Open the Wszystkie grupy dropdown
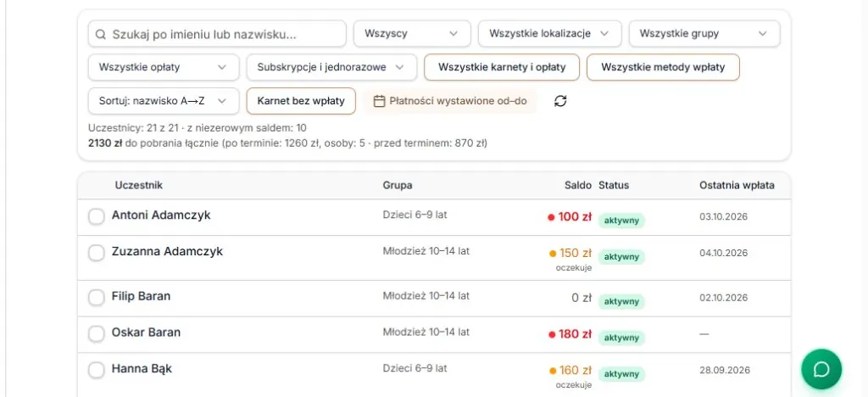 pyautogui.click(x=704, y=34)
